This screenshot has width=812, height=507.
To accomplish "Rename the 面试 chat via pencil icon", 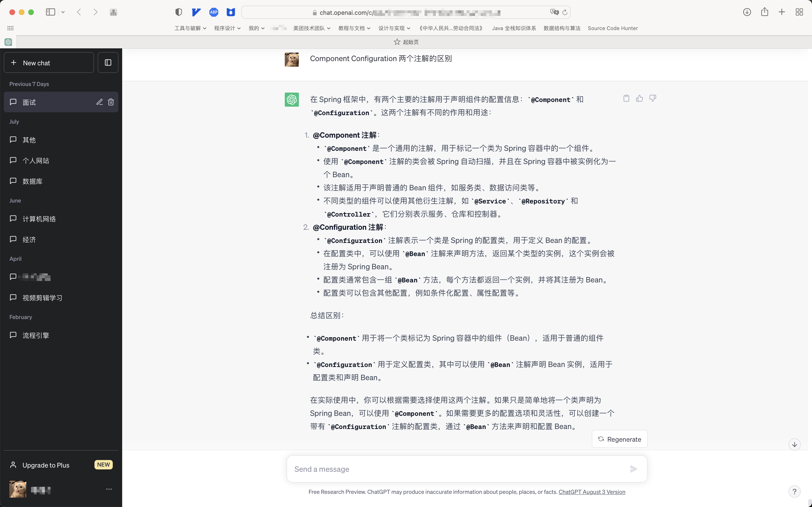I will 99,102.
